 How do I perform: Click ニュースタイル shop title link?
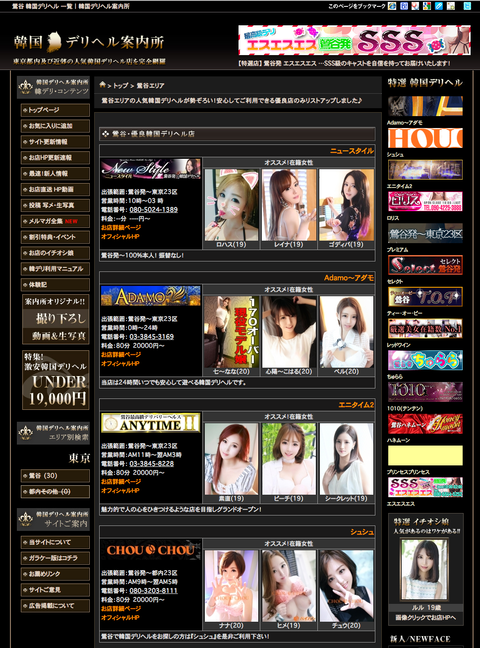pyautogui.click(x=351, y=151)
